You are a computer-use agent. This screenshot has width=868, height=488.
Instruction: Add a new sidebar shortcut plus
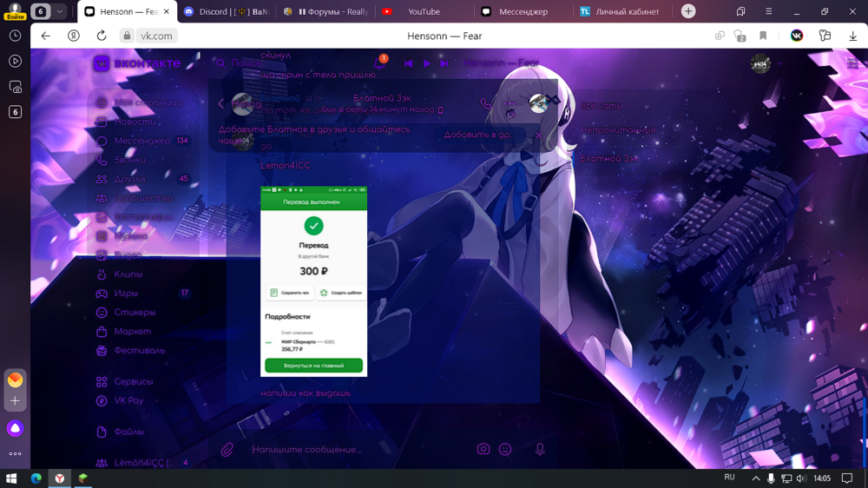[x=15, y=400]
